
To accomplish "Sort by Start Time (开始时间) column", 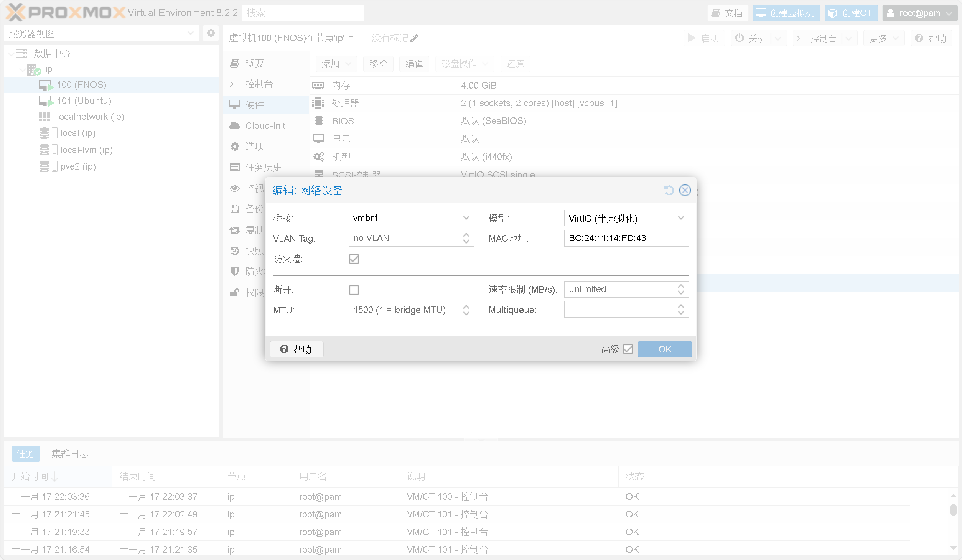I will tap(58, 476).
